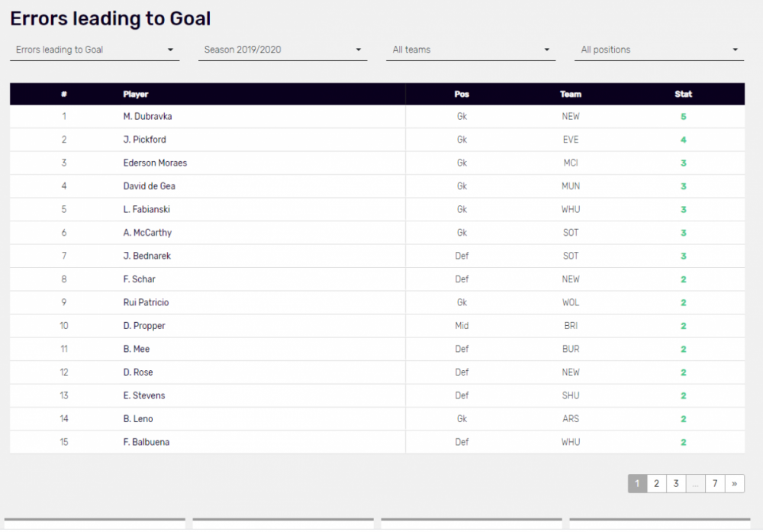Jump to page 7 of results
763x532 pixels.
click(x=715, y=484)
